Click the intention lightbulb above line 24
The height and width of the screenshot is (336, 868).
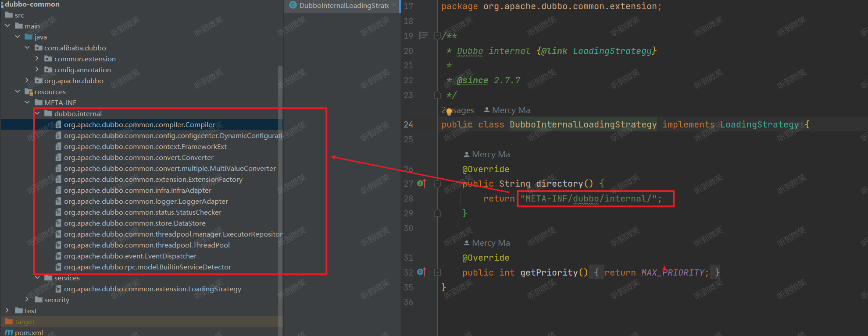coord(449,111)
